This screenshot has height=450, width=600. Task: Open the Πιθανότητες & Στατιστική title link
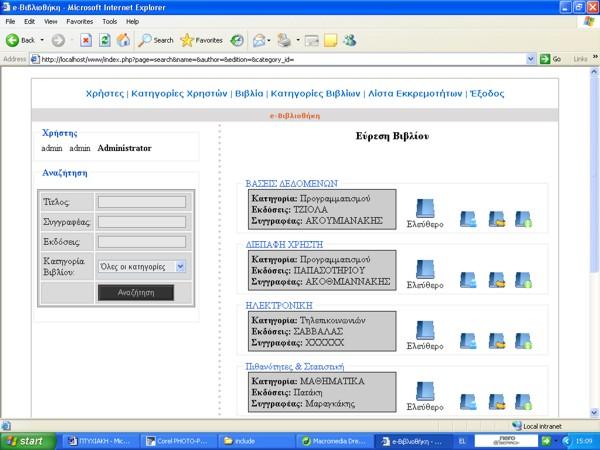pos(295,367)
